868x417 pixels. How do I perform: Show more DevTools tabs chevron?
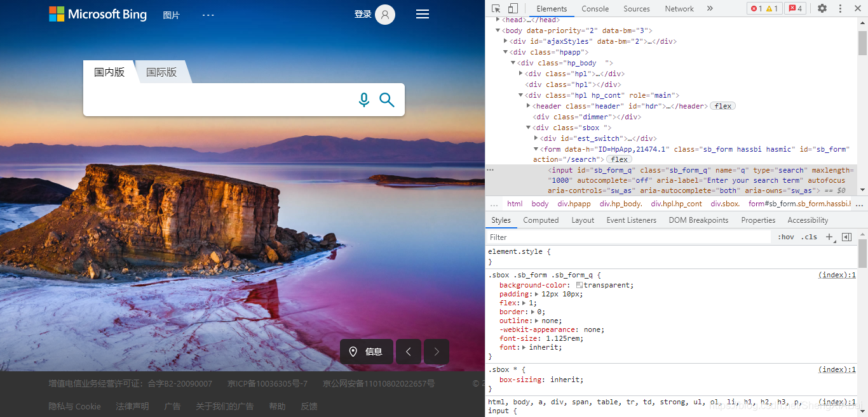point(710,8)
